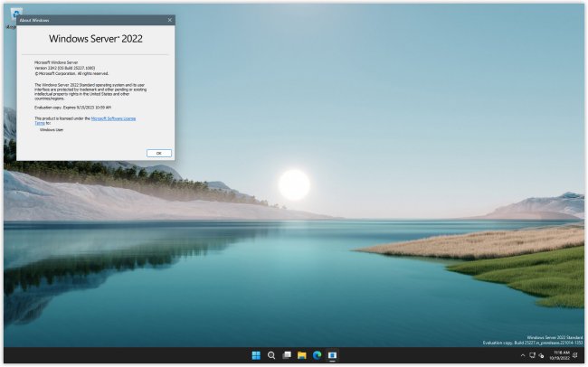This screenshot has height=367, width=588.
Task: Click the 'Evaluation copy. Expires' line
Action: pyautogui.click(x=72, y=108)
